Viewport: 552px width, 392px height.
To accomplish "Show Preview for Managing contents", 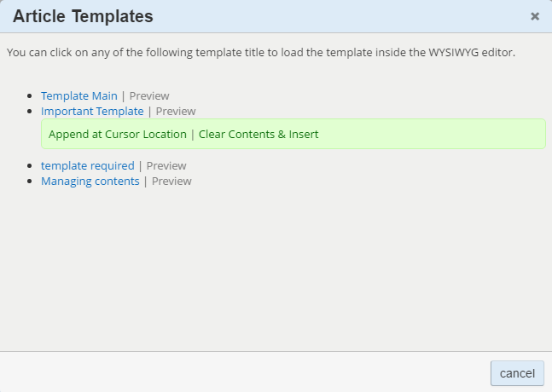I will [x=171, y=182].
